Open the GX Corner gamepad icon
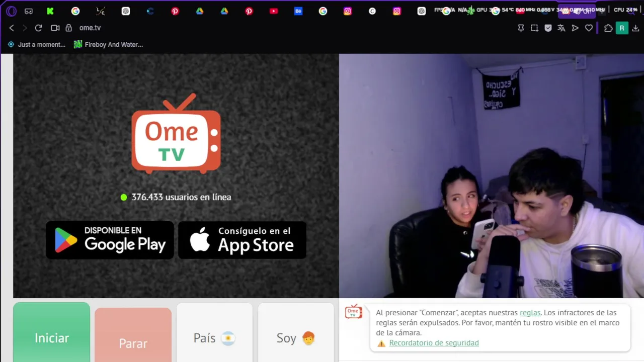Viewport: 644px width, 362px height. [x=29, y=11]
